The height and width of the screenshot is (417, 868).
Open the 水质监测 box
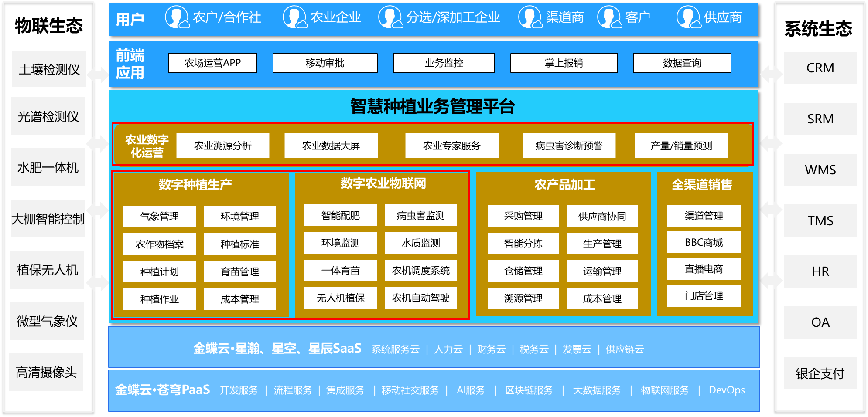421,243
